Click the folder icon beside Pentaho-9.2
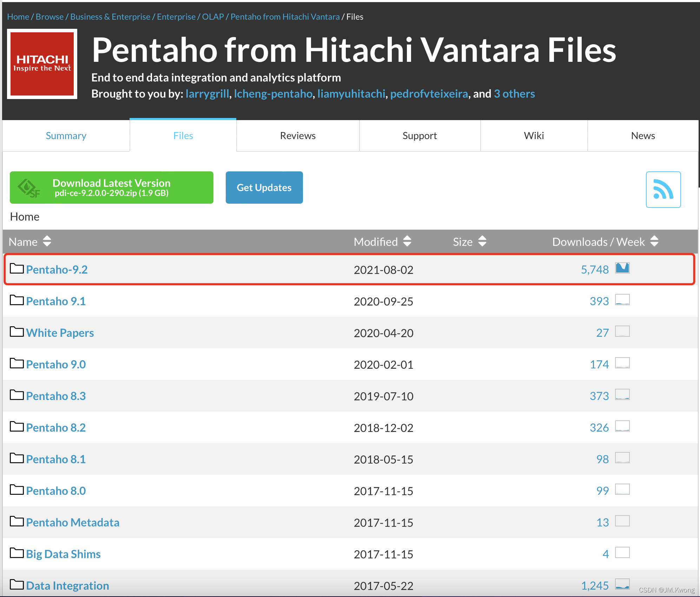The image size is (700, 597). point(16,269)
